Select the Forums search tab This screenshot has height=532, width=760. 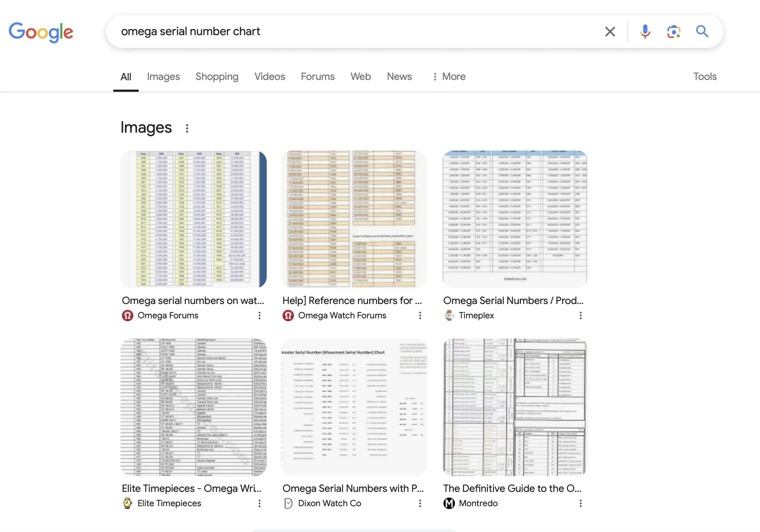tap(317, 77)
